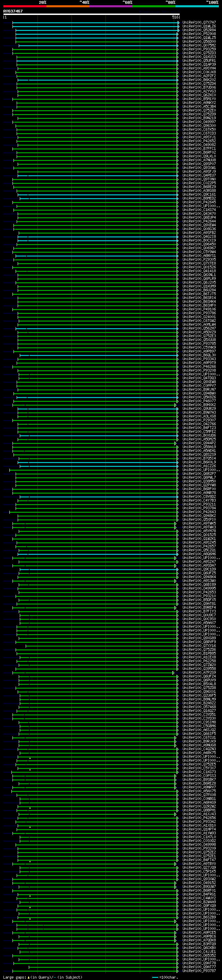Click the green segment of the identity legend
The width and height of the screenshot is (222, 980).
coord(154,6)
